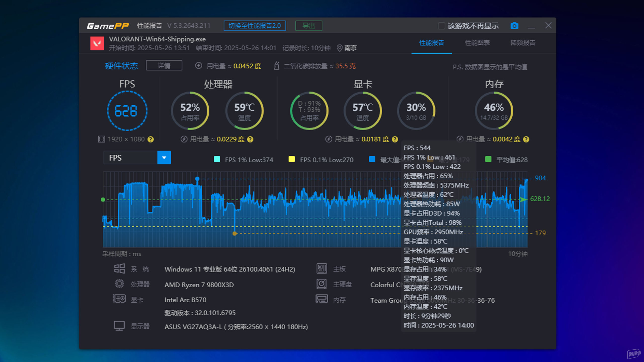Click the memory power lightning icon

[x=460, y=139]
